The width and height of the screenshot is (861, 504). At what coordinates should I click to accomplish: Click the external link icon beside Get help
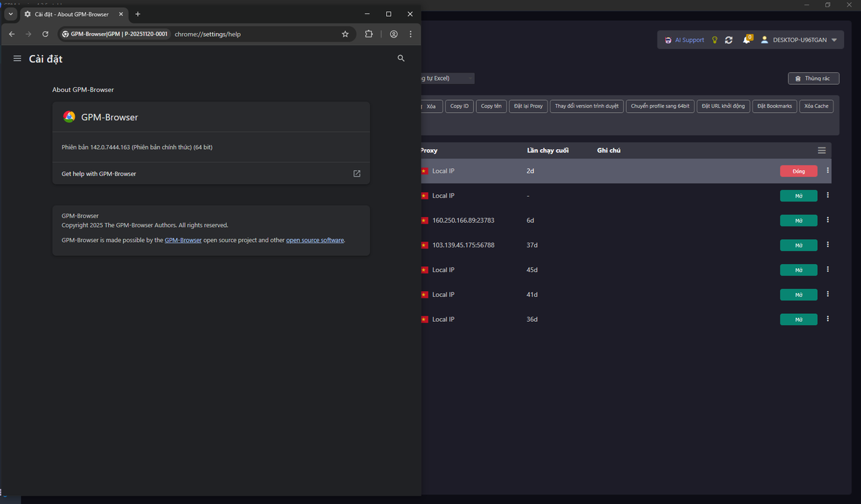(x=357, y=173)
